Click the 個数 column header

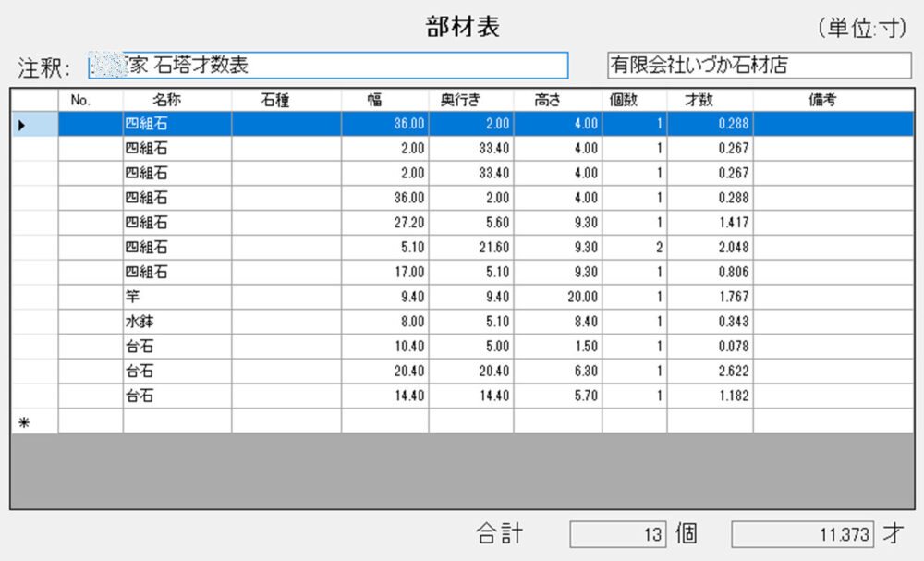point(634,100)
